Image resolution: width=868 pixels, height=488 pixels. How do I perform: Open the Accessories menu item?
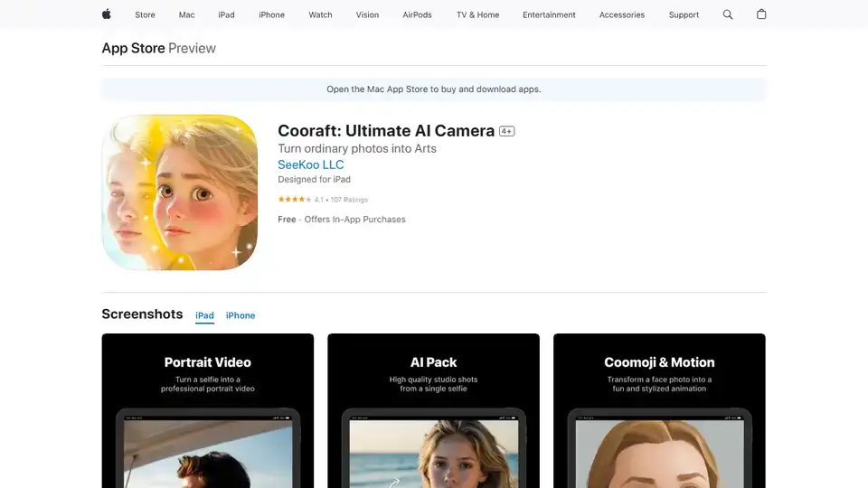pos(622,15)
